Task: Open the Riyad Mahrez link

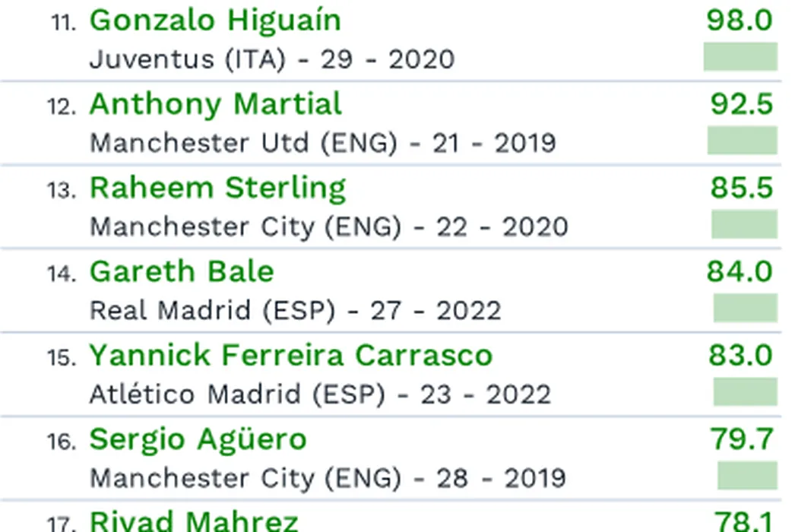Action: [194, 521]
